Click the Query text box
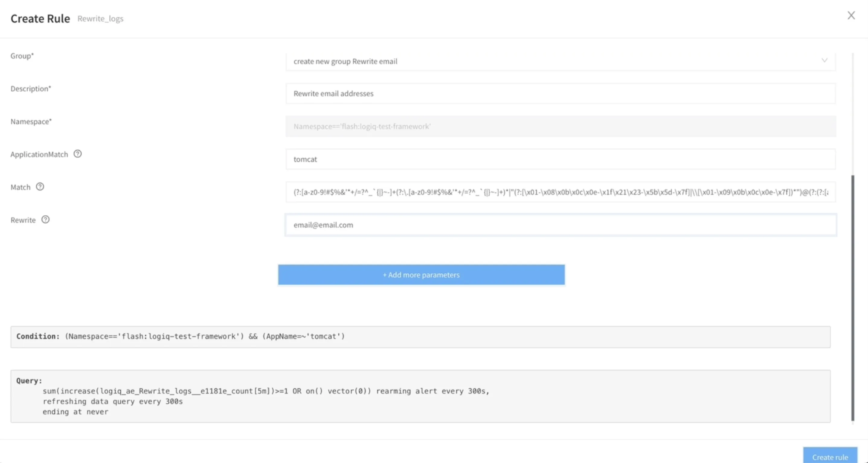Image resolution: width=868 pixels, height=463 pixels. coord(420,396)
